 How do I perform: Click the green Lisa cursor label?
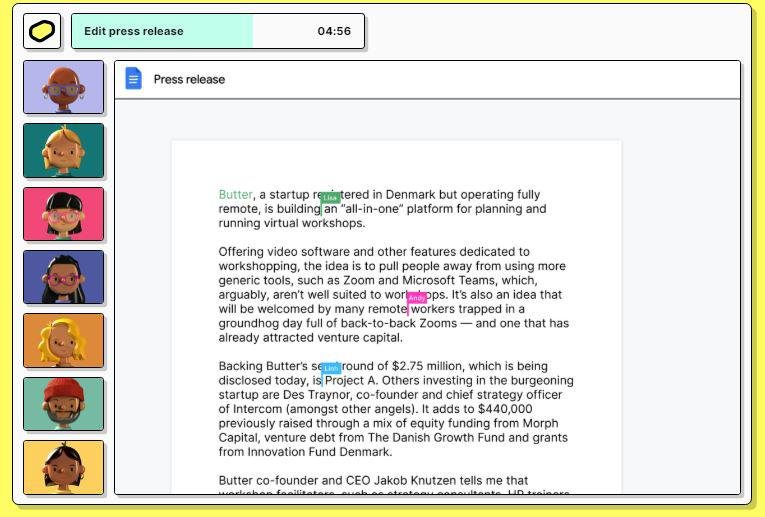coord(330,198)
